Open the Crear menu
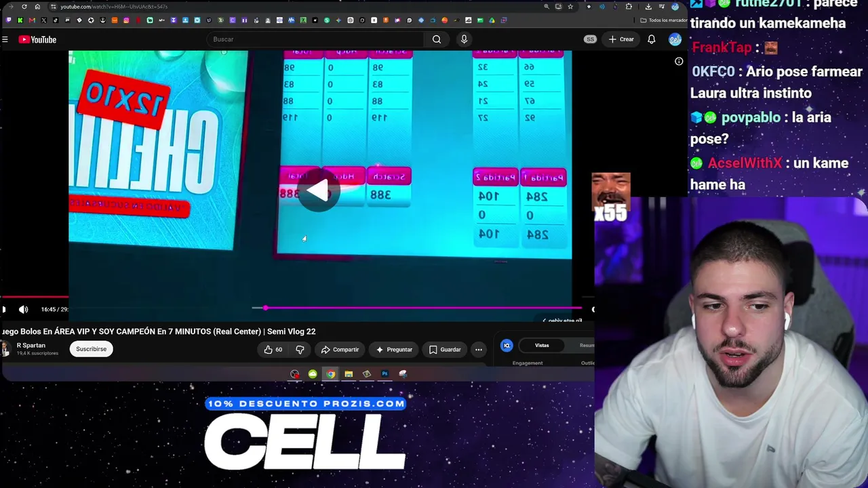Image resolution: width=868 pixels, height=488 pixels. [621, 39]
